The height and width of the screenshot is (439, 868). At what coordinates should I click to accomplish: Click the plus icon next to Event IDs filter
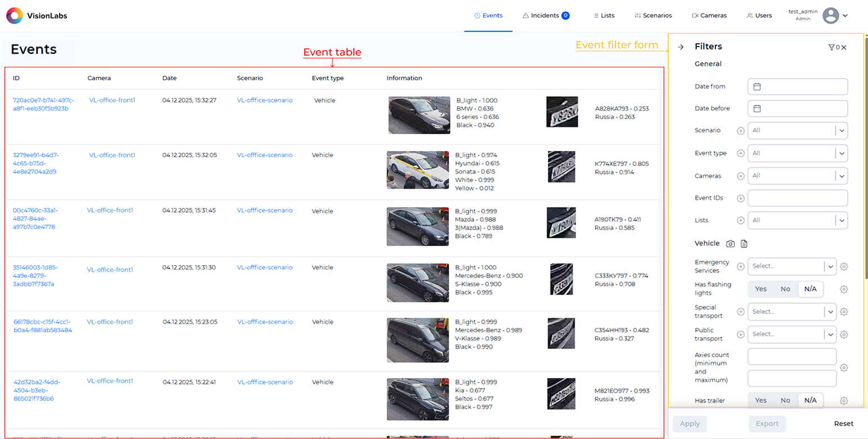(x=741, y=198)
